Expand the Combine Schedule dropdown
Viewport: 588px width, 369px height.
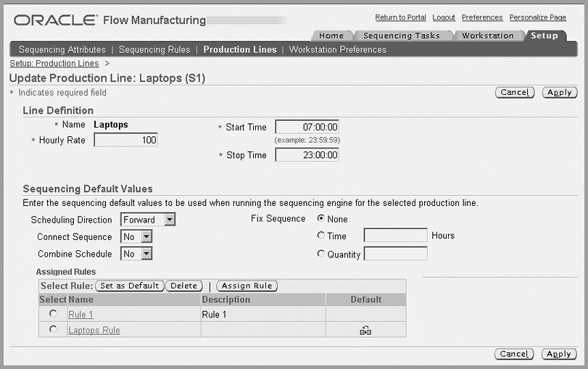click(136, 254)
